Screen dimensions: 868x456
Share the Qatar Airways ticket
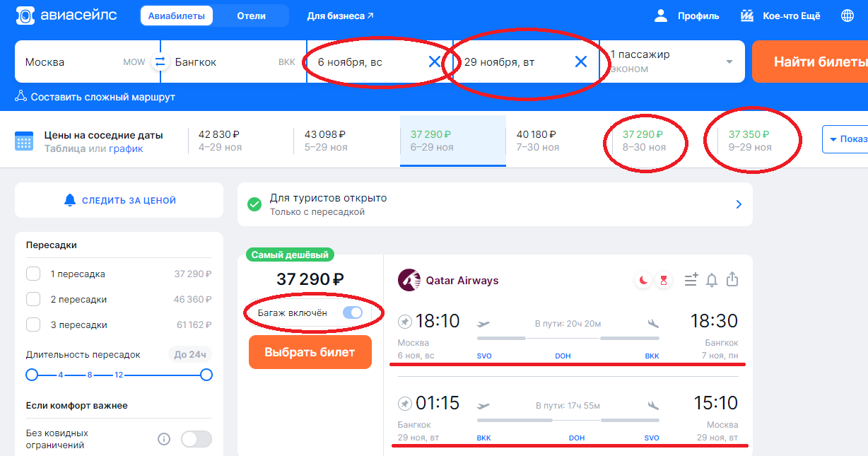click(732, 279)
